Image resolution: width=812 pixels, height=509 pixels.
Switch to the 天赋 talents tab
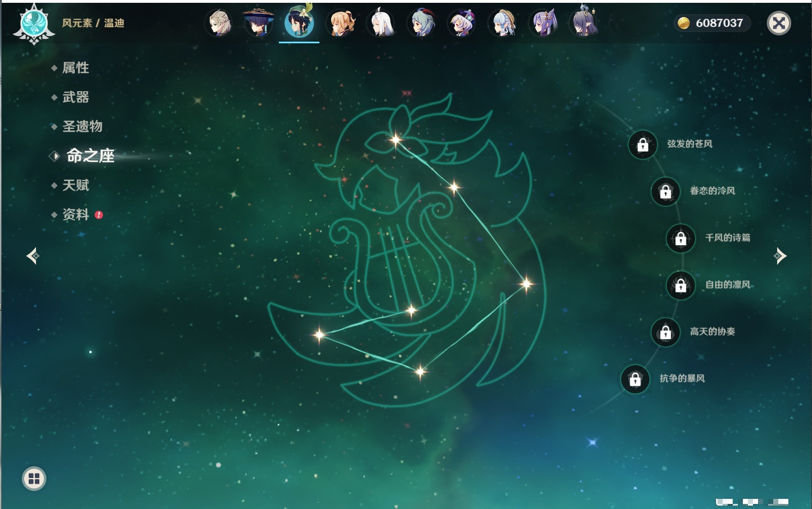click(75, 185)
